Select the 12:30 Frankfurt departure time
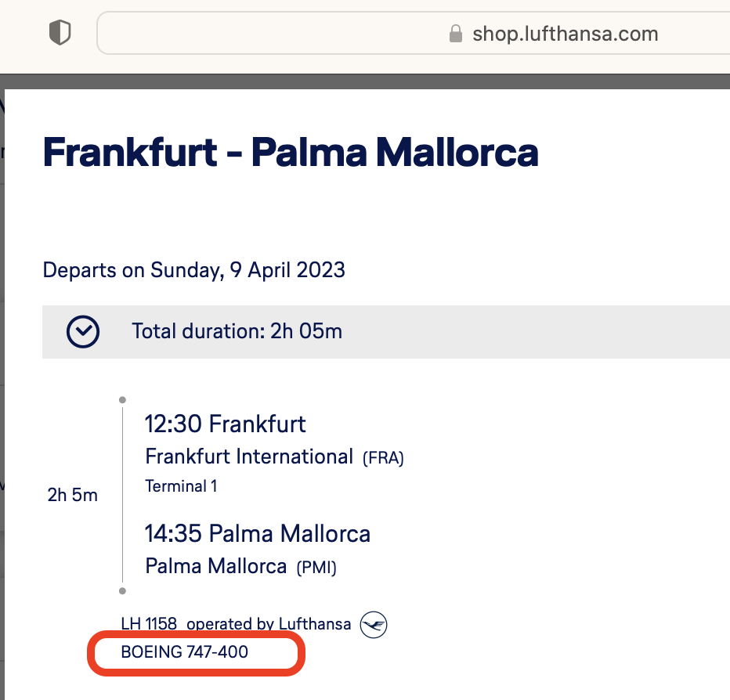This screenshot has width=730, height=700. (225, 424)
